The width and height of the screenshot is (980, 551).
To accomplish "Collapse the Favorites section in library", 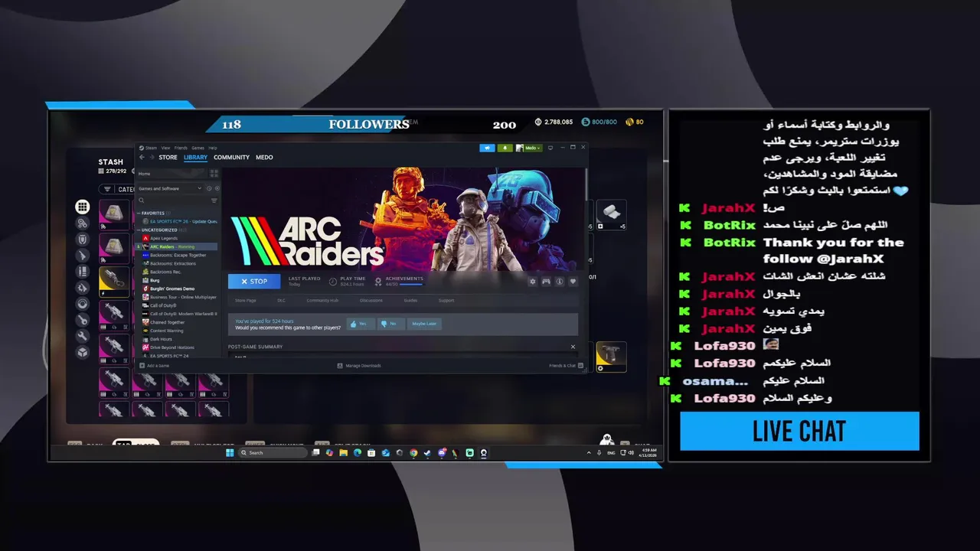I will [138, 214].
